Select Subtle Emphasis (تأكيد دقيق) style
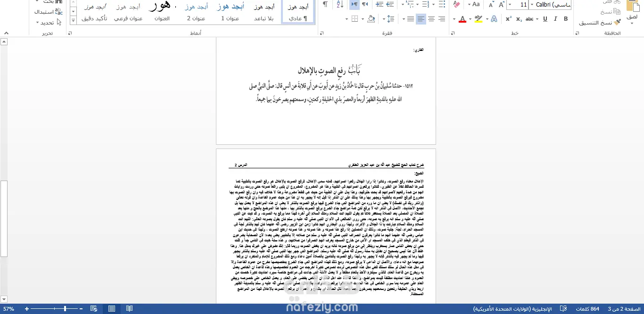Image resolution: width=644 pixels, height=314 pixels. pyautogui.click(x=94, y=12)
